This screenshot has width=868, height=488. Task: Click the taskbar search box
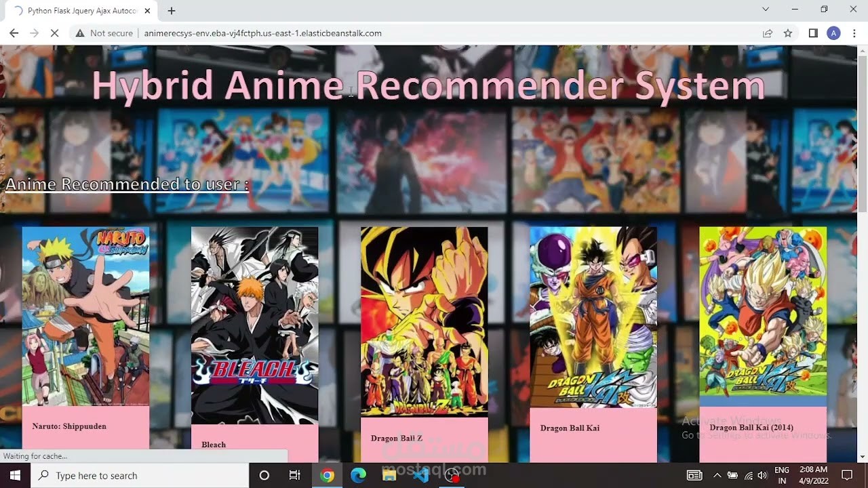(x=140, y=475)
